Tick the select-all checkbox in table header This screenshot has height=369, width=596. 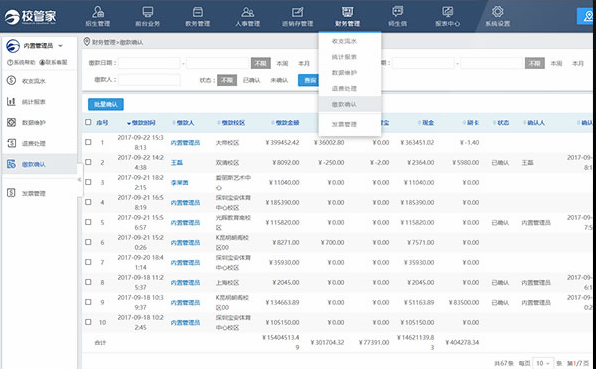(x=88, y=122)
